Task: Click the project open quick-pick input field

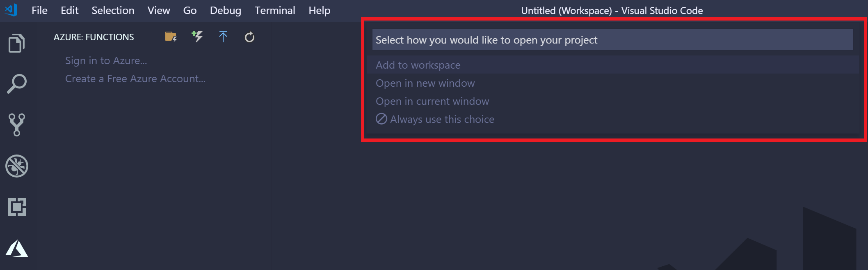Action: pyautogui.click(x=612, y=40)
